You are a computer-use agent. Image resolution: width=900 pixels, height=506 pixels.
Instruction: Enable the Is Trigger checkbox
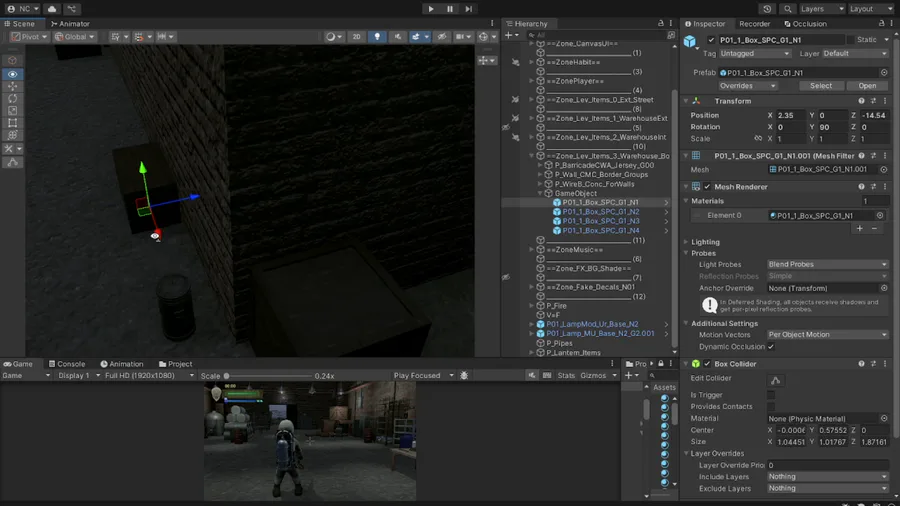point(771,395)
